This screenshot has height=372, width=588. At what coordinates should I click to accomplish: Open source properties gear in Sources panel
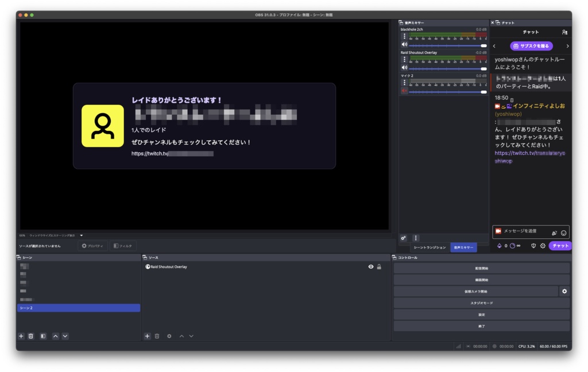pyautogui.click(x=169, y=336)
